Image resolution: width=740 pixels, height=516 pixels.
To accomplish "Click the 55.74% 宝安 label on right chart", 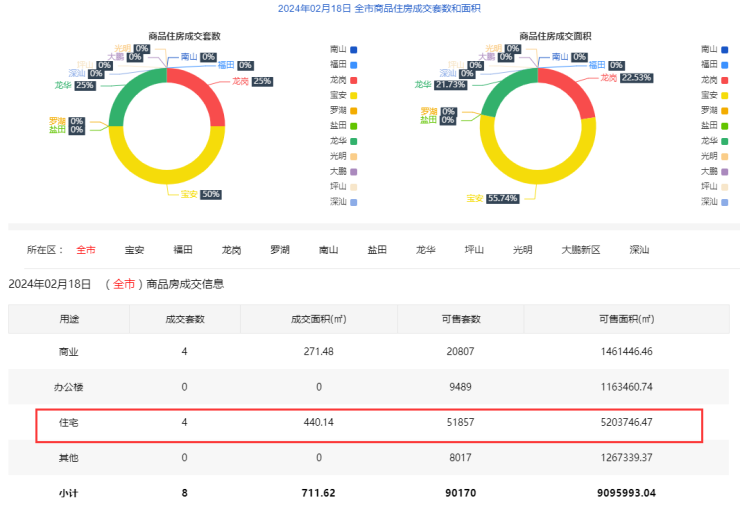I will pos(504,198).
